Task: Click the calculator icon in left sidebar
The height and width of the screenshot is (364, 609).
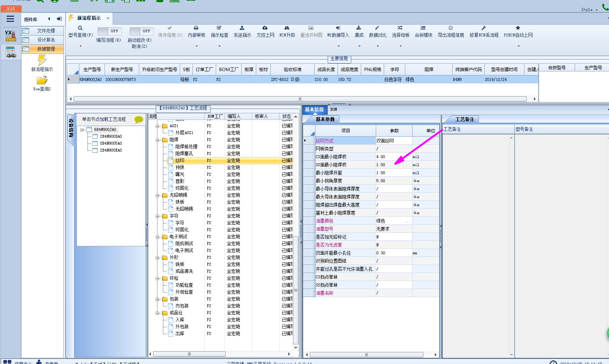Action: point(11,52)
